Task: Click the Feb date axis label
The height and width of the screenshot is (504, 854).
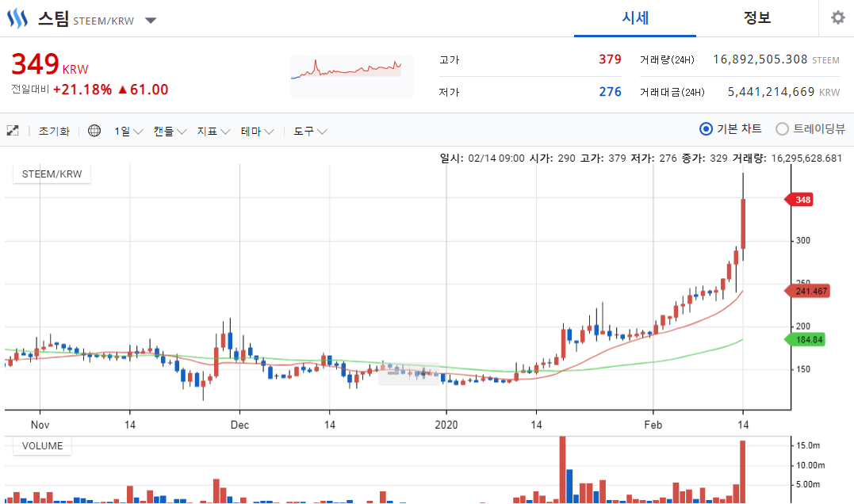Action: pyautogui.click(x=653, y=425)
